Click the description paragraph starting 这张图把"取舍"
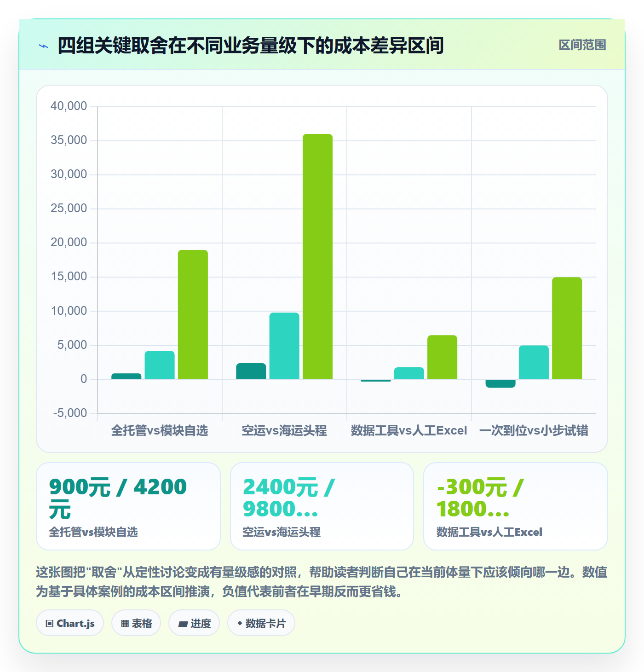The image size is (644, 672). [322, 582]
